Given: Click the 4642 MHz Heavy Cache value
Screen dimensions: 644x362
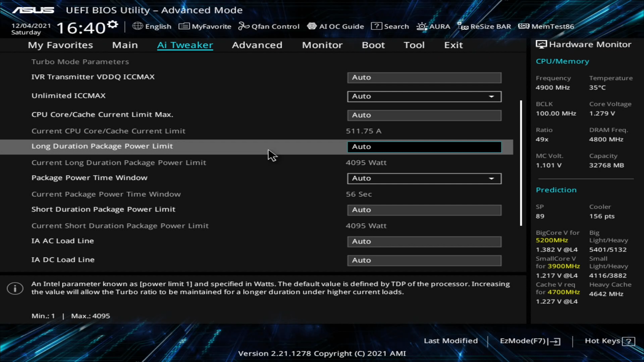Looking at the screenshot, I should pos(606,294).
